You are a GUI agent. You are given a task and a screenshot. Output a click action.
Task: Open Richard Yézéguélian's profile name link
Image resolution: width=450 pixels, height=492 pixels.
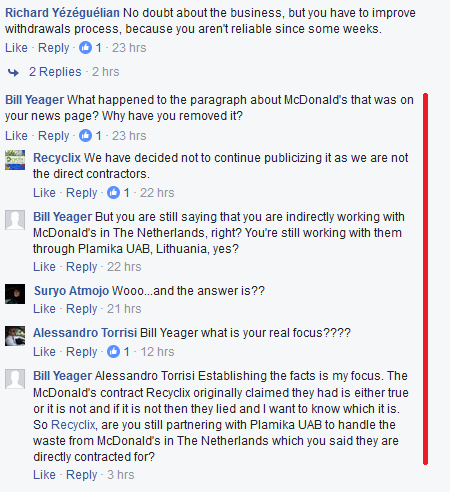pos(62,13)
